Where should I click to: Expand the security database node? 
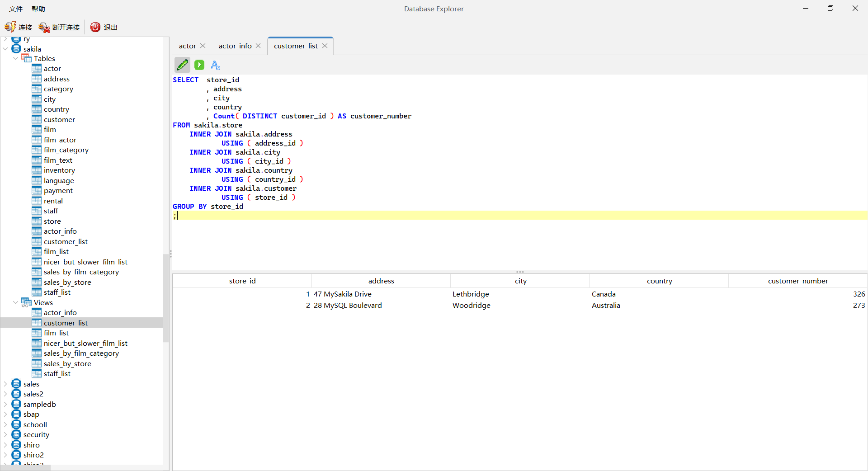(x=5, y=434)
